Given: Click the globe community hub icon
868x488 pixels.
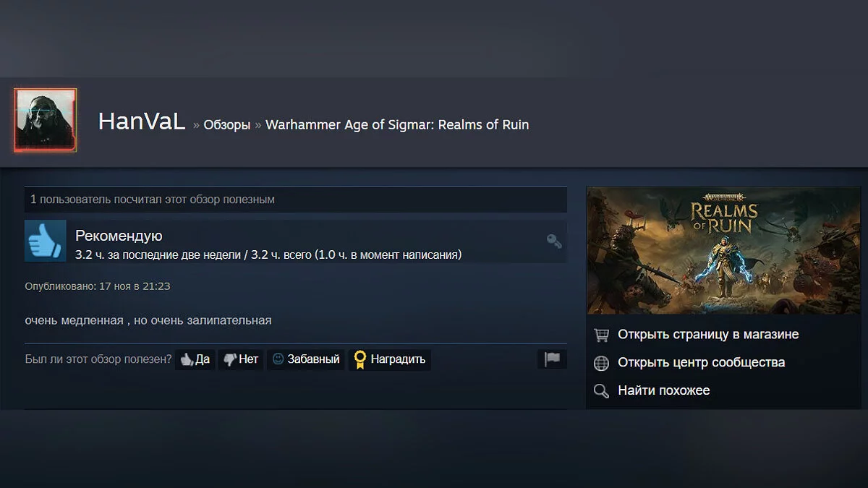Looking at the screenshot, I should (601, 363).
